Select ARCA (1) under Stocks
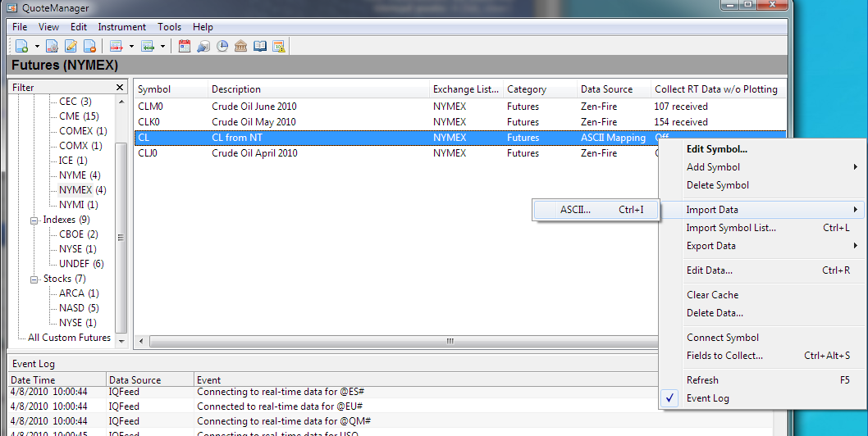The image size is (868, 436). 79,293
